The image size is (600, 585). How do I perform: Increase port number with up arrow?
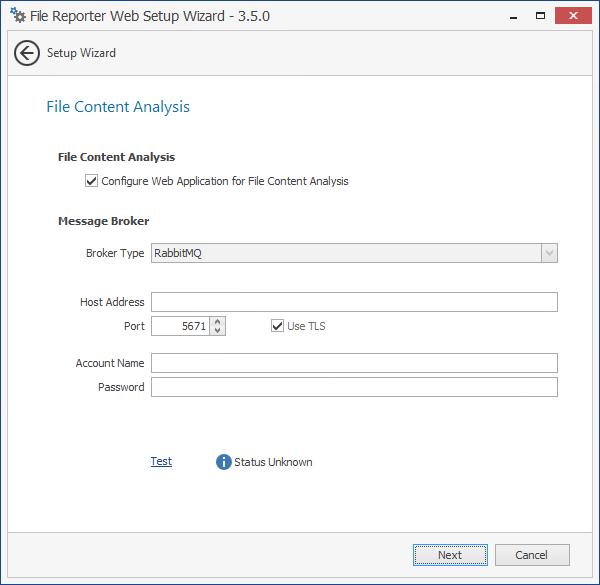pos(219,321)
